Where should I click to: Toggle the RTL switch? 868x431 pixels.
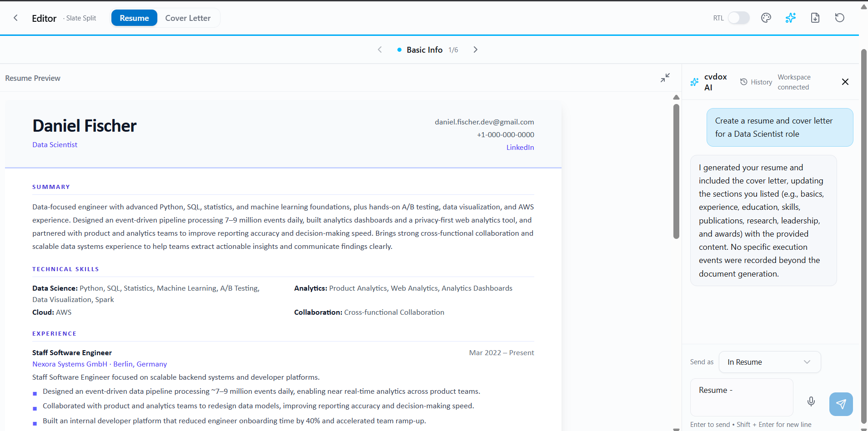[x=739, y=18]
